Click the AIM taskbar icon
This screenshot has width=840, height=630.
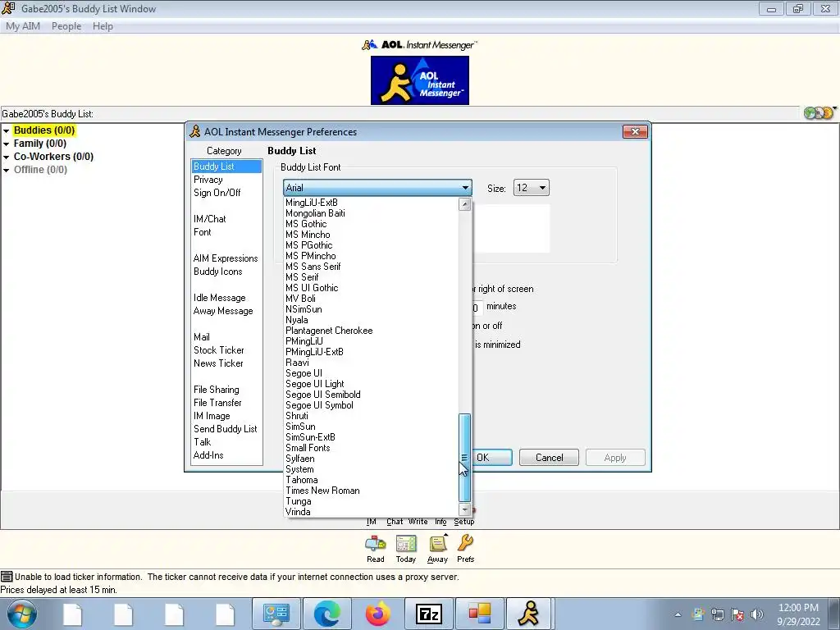529,614
